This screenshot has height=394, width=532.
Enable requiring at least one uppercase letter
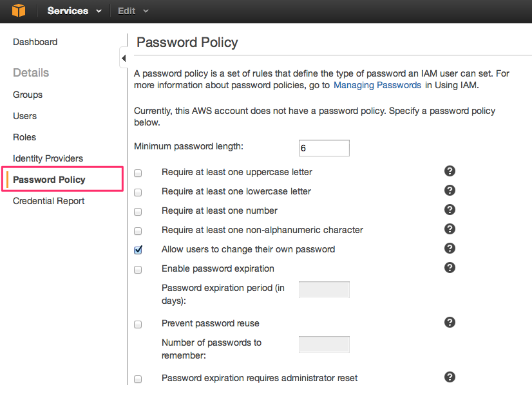pyautogui.click(x=138, y=173)
